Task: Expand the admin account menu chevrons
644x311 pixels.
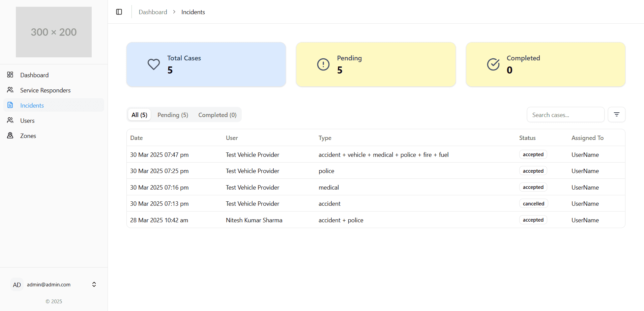Action: tap(94, 284)
